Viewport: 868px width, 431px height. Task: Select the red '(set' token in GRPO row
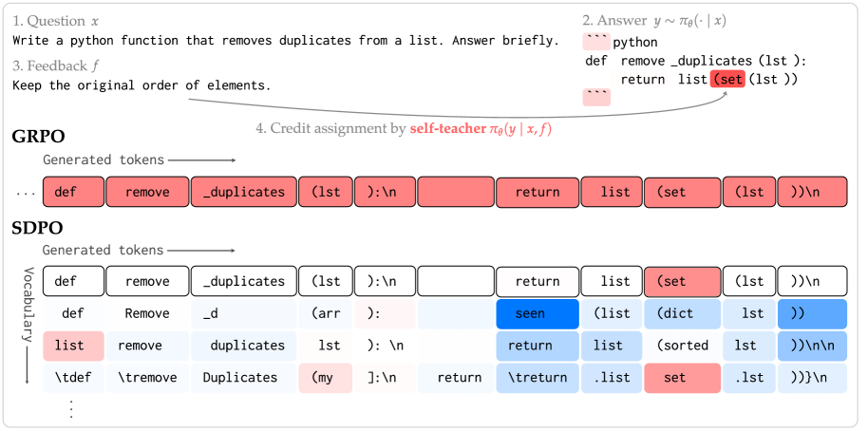click(x=683, y=192)
